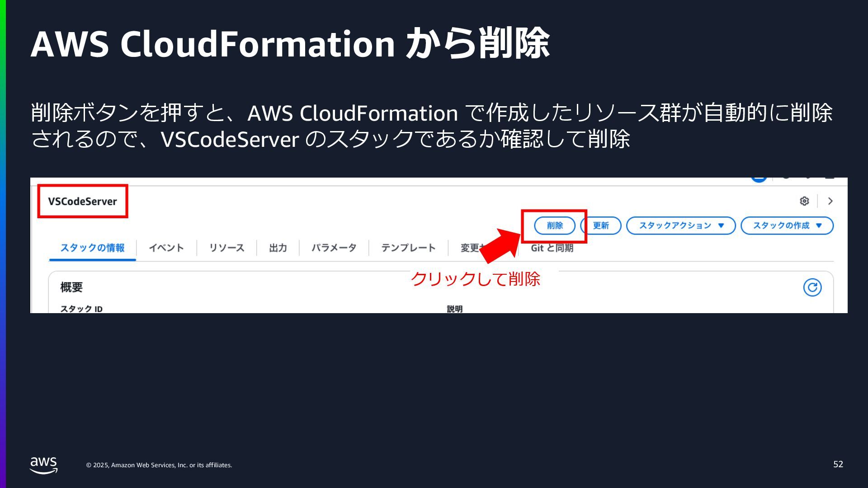Click the gear settings icon in stack header
Image resolution: width=868 pixels, height=488 pixels.
click(804, 201)
